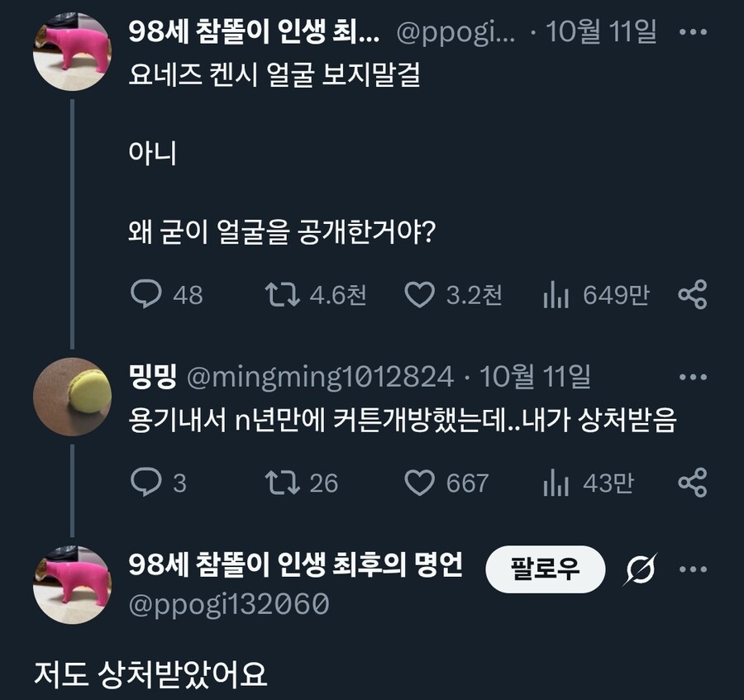Like the tweet with 3.2천 likes

420,295
